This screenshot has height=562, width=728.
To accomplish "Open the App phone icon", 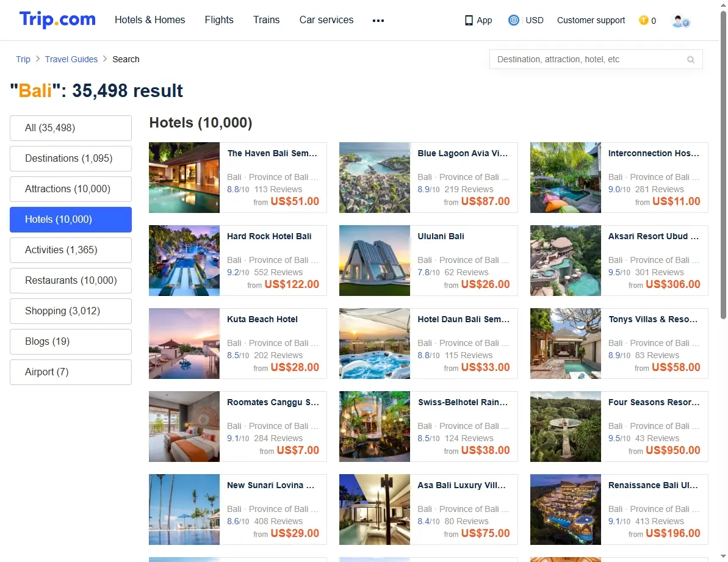I will (x=469, y=20).
